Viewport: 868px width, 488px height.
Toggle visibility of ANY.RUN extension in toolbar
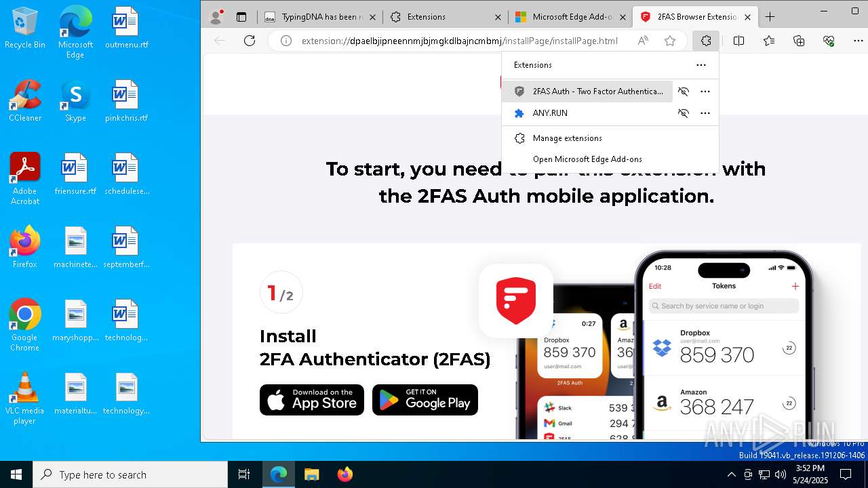point(684,113)
